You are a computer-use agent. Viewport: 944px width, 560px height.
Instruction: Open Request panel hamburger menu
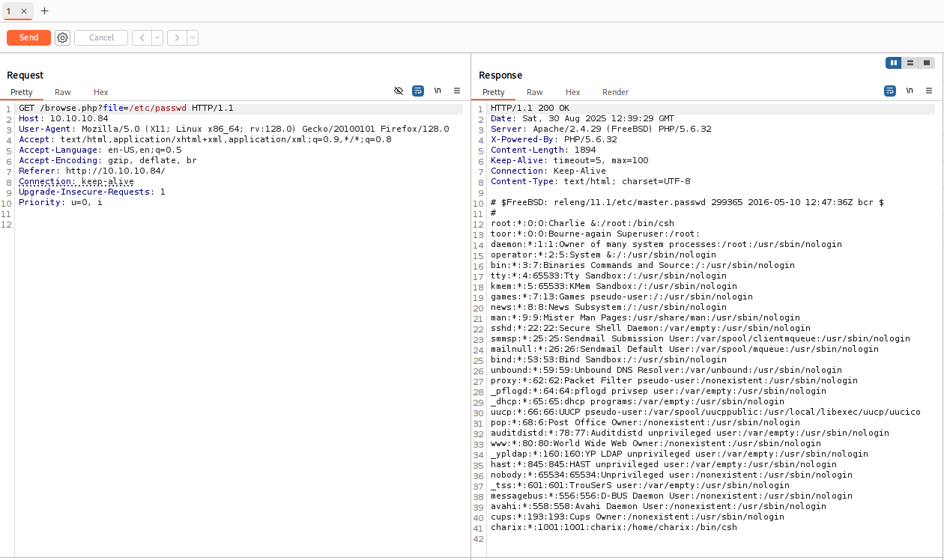click(457, 91)
